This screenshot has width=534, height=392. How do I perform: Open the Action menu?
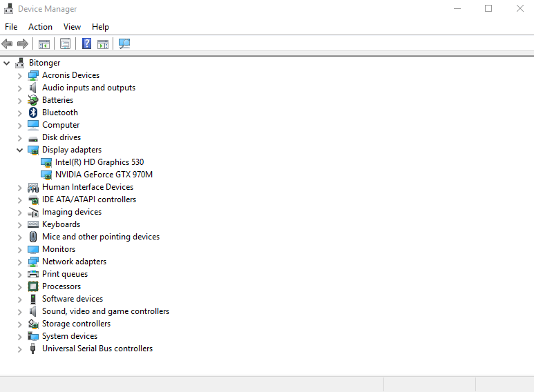pyautogui.click(x=40, y=27)
